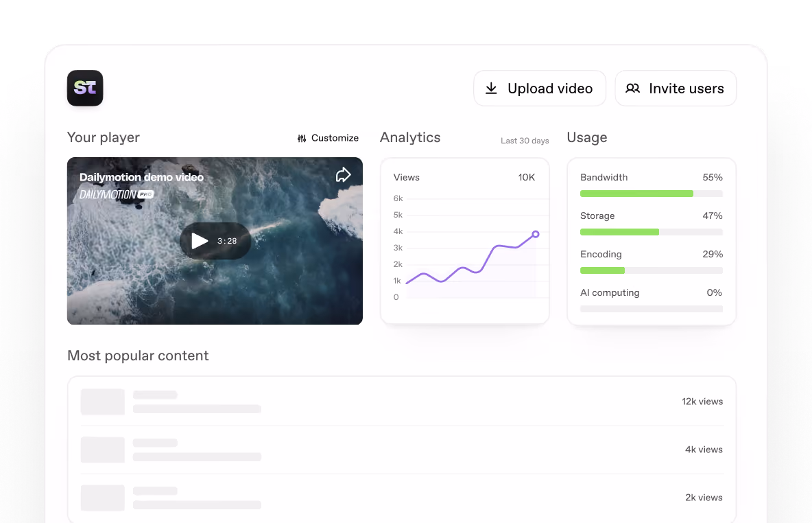
Task: Click the Encoding usage bar
Action: [652, 270]
